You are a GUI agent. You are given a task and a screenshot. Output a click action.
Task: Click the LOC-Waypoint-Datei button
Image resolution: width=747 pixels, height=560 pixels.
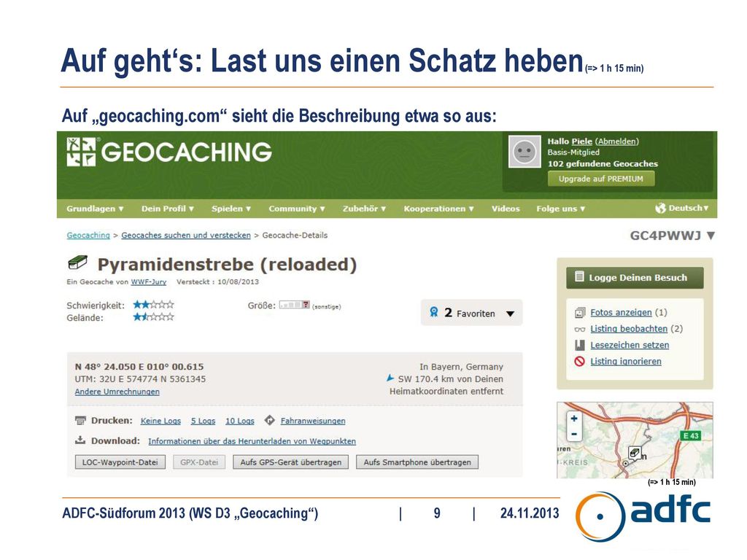point(120,462)
